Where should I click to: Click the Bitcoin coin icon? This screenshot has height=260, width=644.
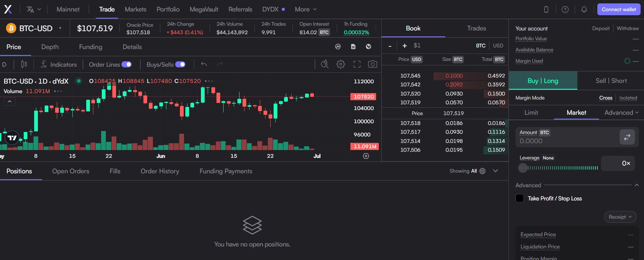point(11,28)
